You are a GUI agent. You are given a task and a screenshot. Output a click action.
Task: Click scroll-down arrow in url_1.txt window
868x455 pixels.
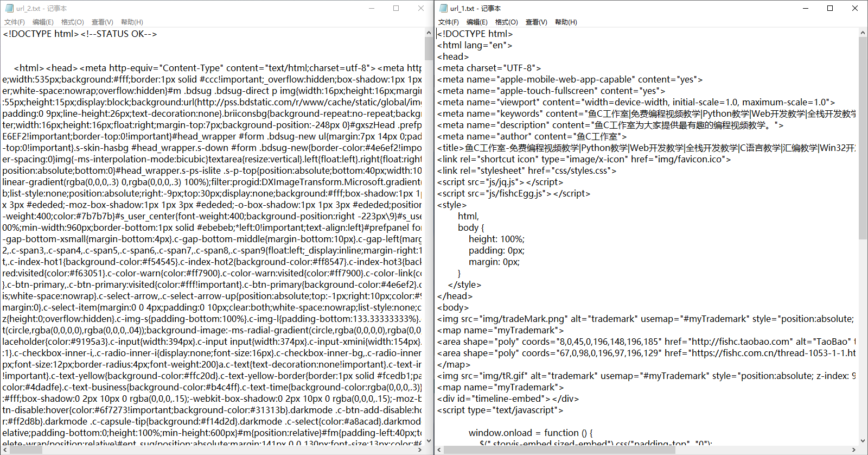[x=863, y=441]
